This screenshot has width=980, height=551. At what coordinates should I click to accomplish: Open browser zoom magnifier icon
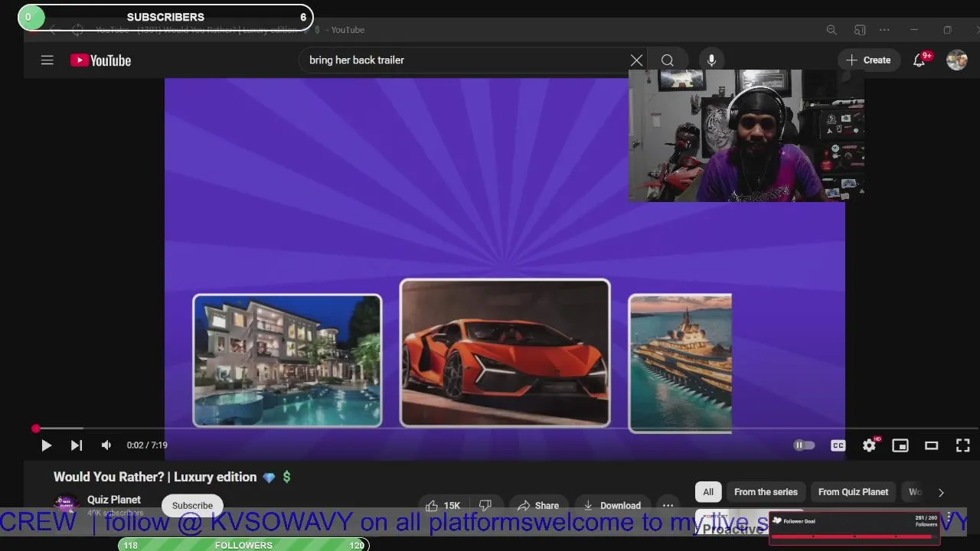831,30
